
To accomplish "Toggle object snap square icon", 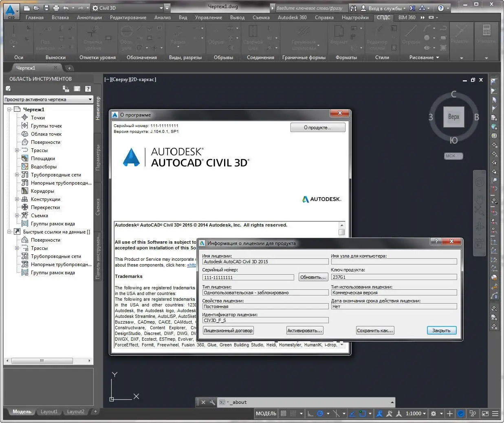I will [x=363, y=414].
